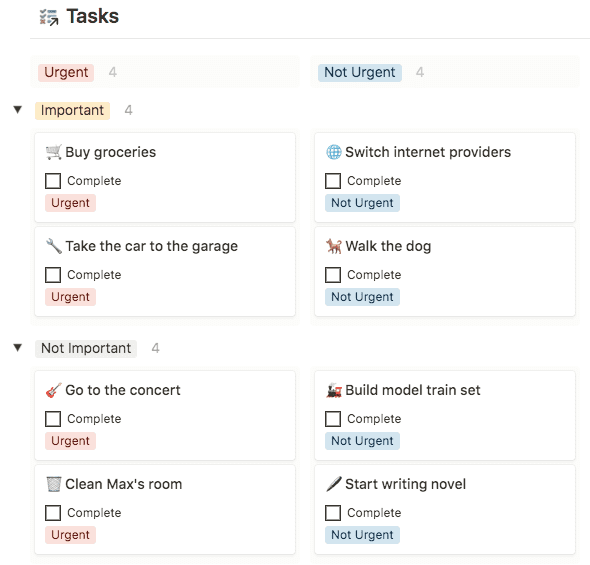Click the guitar icon on Go to the concert

[x=53, y=390]
